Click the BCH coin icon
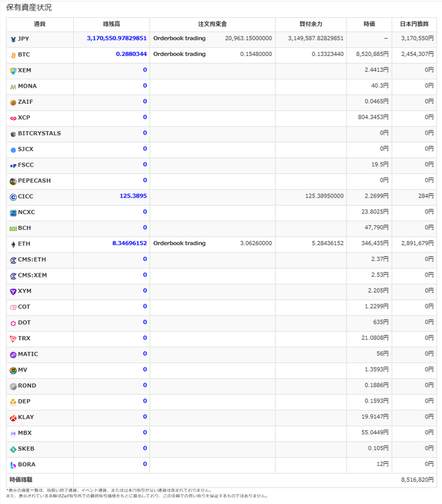442x504 pixels. pos(13,229)
